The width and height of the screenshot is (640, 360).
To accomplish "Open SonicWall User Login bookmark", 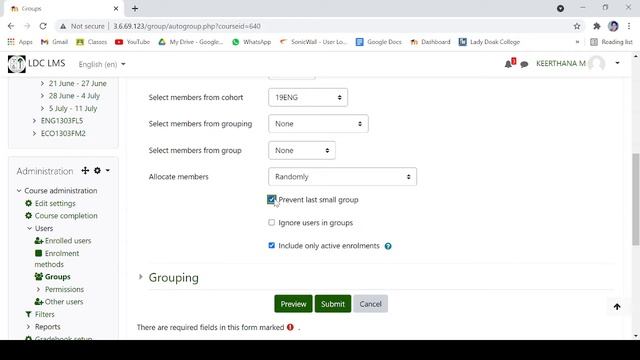I will [313, 42].
